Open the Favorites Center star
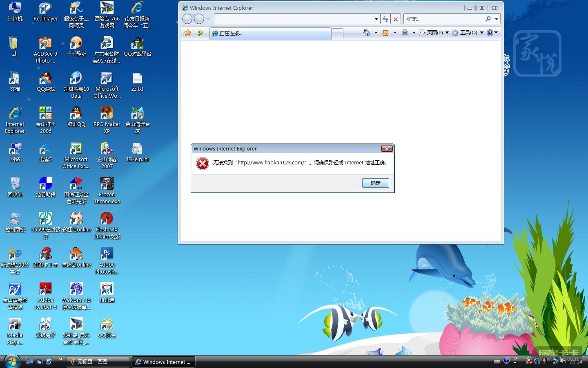This screenshot has width=588, height=368. [x=187, y=33]
